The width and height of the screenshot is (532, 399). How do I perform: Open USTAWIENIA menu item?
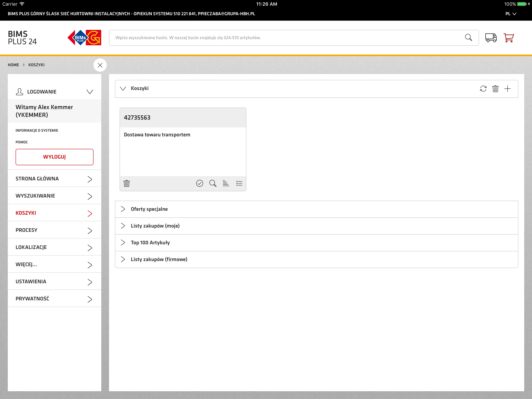pos(54,282)
